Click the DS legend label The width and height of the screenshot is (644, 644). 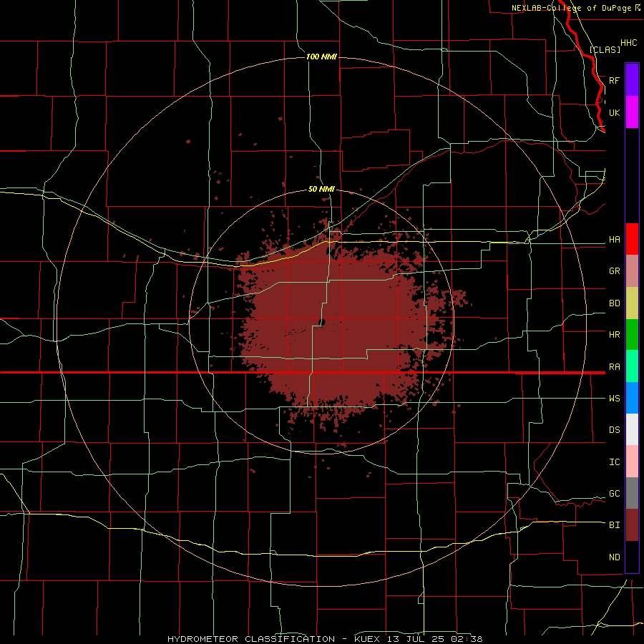point(614,430)
